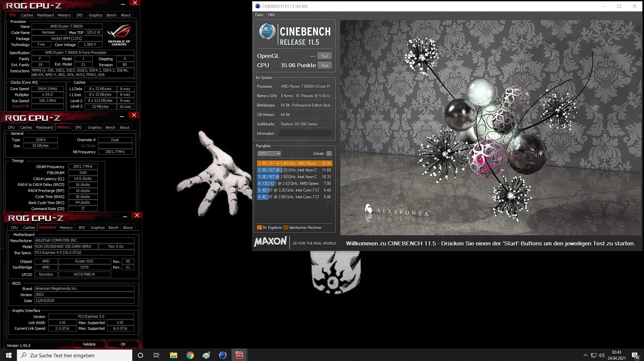Click the brown 'Identischer Rechner' legend swatch
This screenshot has height=361, width=644.
[x=286, y=228]
